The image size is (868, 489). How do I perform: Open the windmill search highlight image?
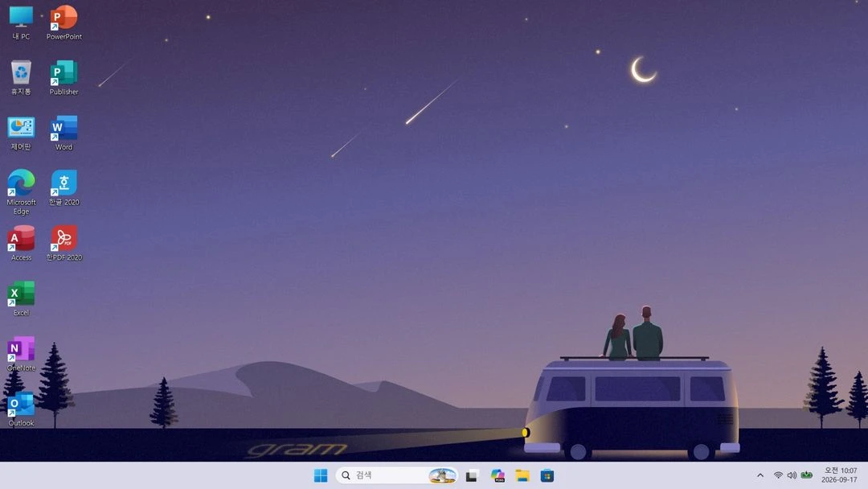442,475
